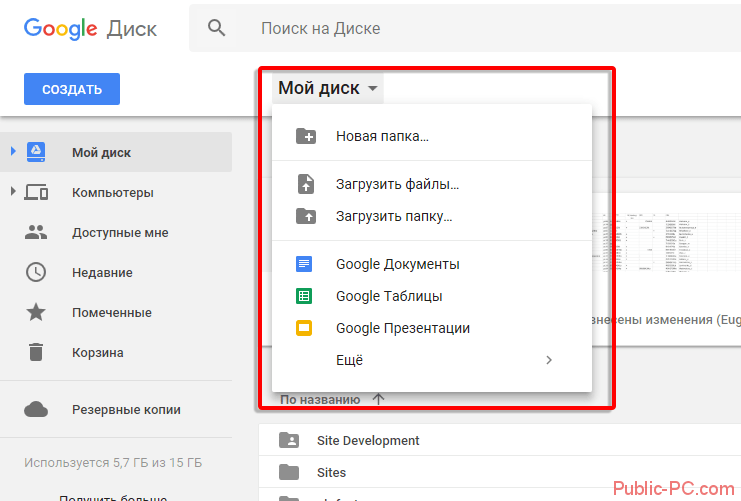Screen dimensions: 741x501
Task: Open Помеченные in the sidebar
Action: pyautogui.click(x=116, y=312)
